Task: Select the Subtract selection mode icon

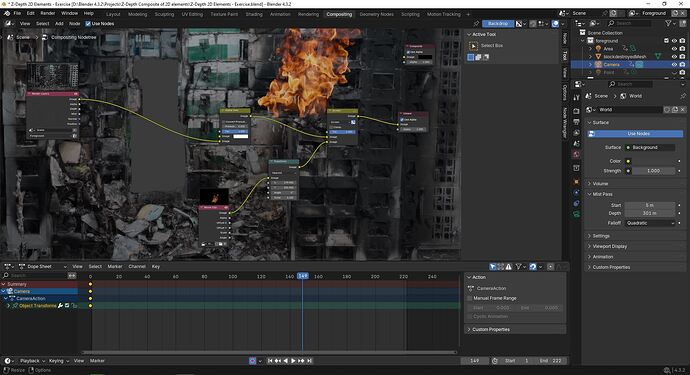Action: pos(486,57)
